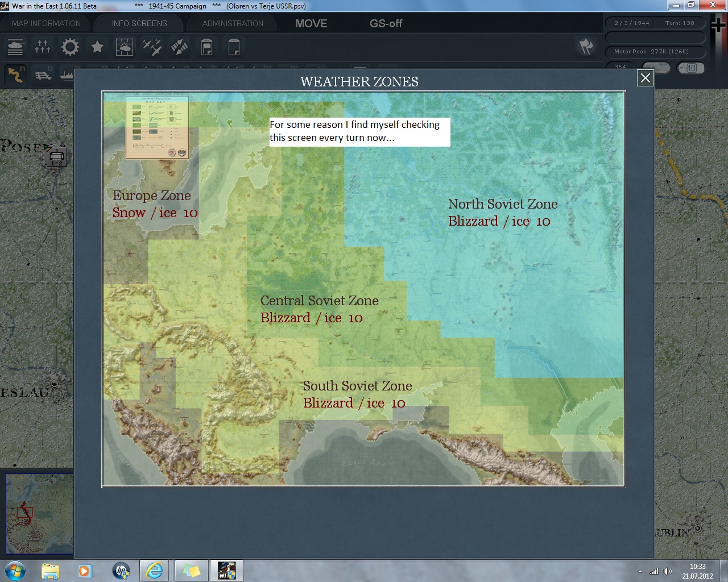Click the Europe Zone label
728x582 pixels.
[x=151, y=196]
